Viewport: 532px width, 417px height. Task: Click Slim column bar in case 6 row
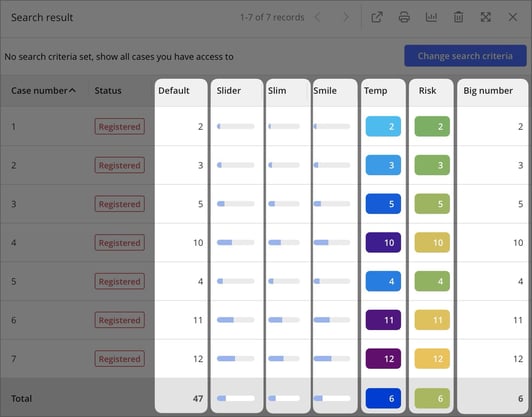point(284,320)
